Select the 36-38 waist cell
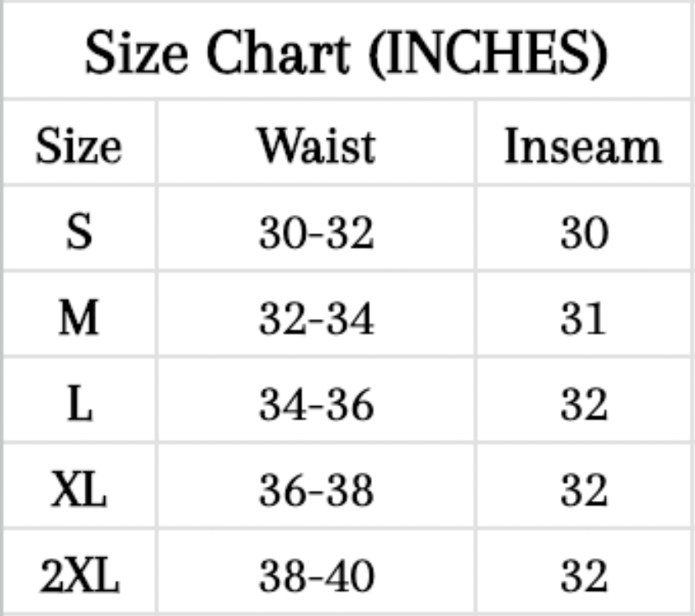695x616 pixels. (x=316, y=491)
